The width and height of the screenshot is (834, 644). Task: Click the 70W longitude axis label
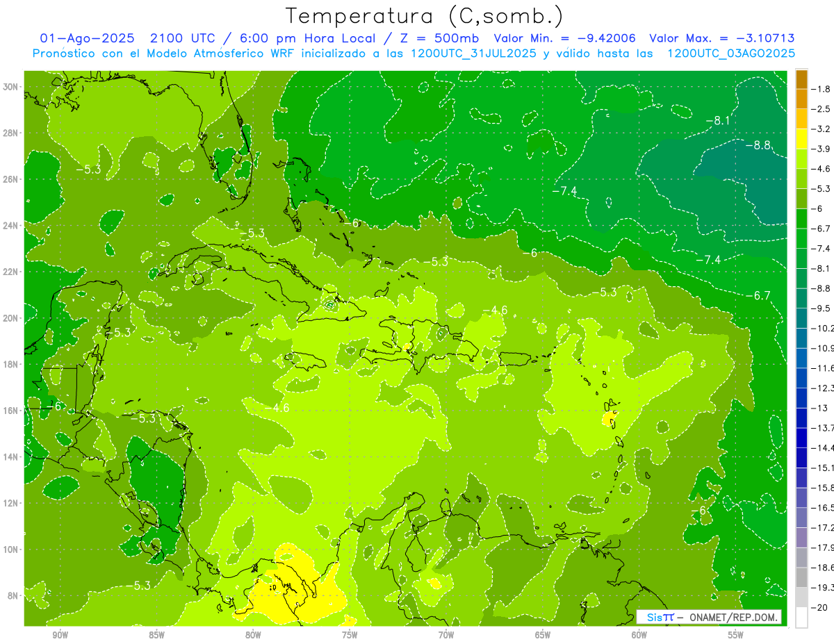[x=446, y=635]
